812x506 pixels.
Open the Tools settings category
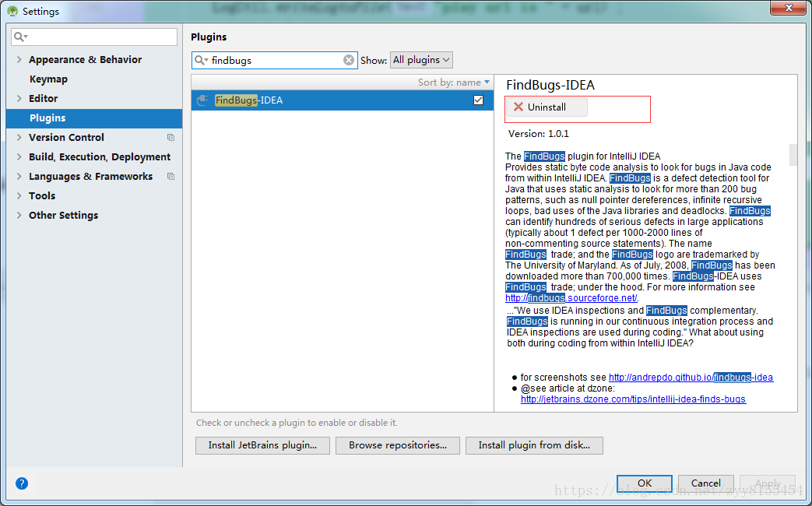pyautogui.click(x=42, y=195)
